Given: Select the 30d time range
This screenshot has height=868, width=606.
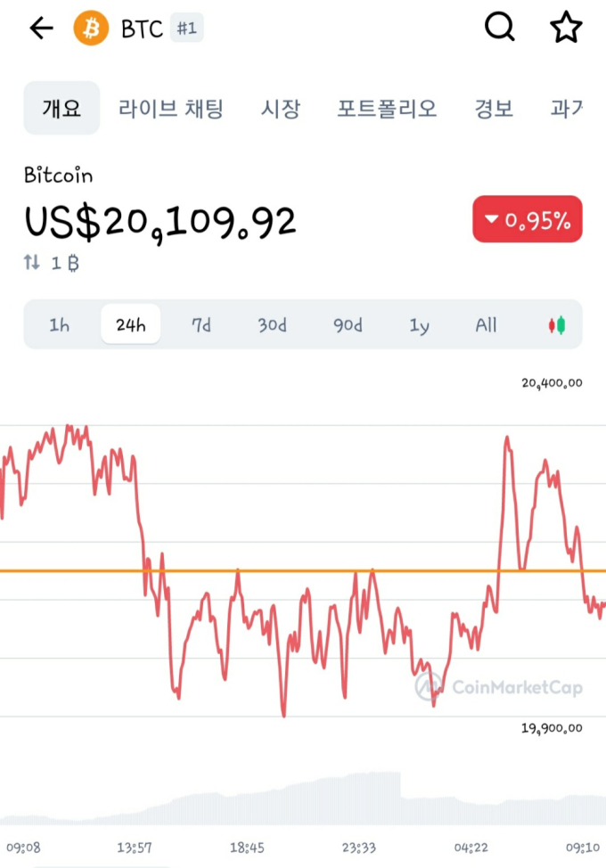Looking at the screenshot, I should click(273, 325).
